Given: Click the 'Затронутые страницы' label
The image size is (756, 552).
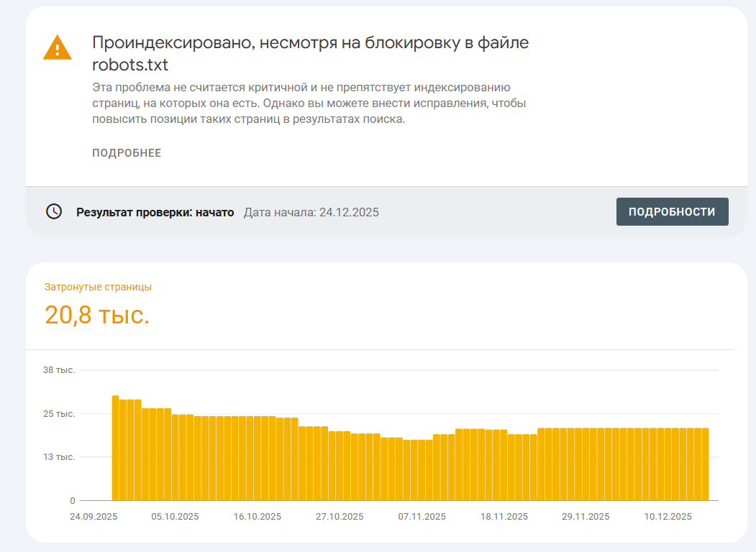Looking at the screenshot, I should (x=98, y=287).
